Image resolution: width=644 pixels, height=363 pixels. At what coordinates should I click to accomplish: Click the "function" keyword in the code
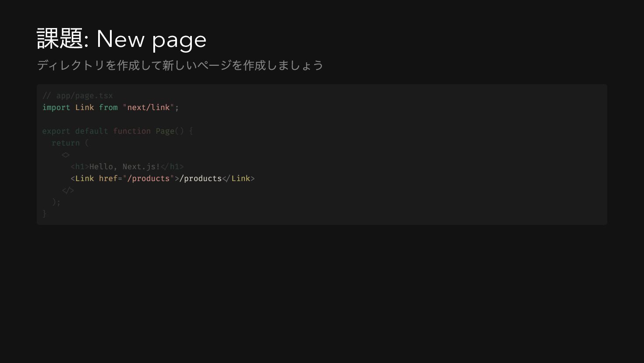click(132, 131)
